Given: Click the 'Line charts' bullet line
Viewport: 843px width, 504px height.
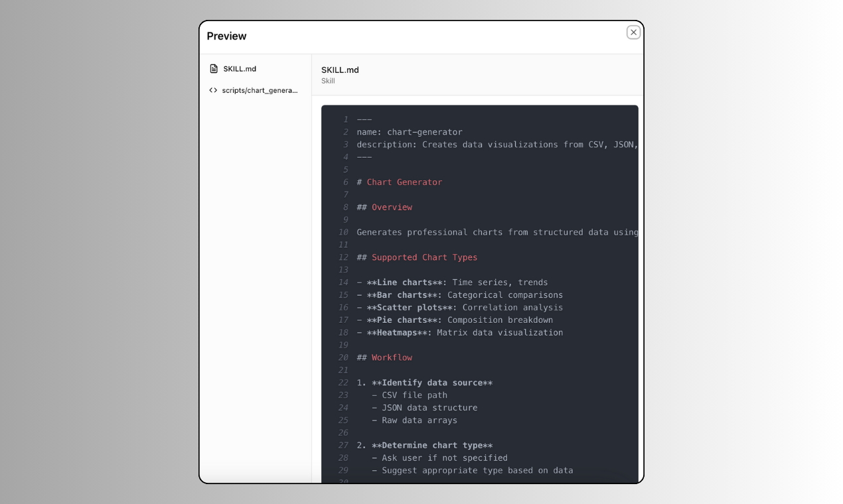Looking at the screenshot, I should [x=452, y=283].
